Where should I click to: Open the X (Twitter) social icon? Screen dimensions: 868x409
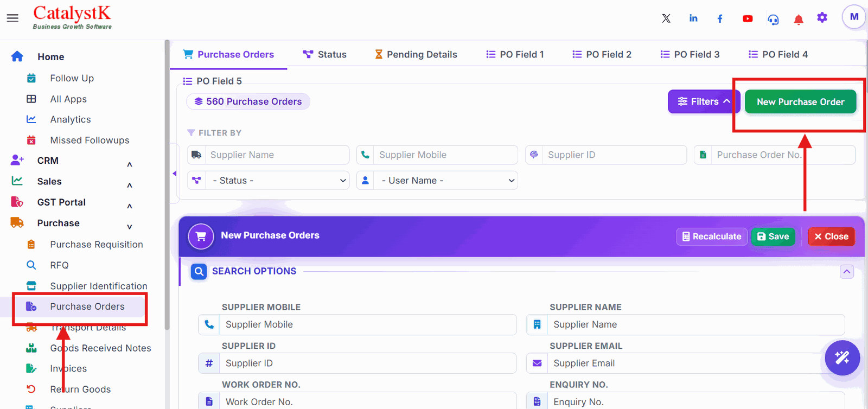pyautogui.click(x=666, y=18)
